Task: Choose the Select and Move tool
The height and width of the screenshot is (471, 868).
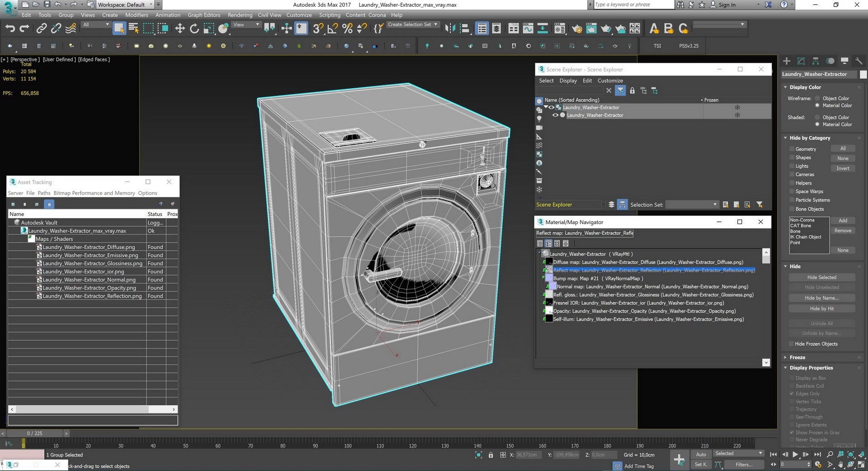Action: pos(180,29)
